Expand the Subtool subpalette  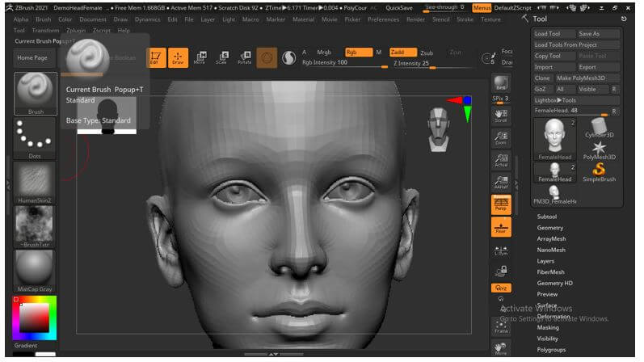click(x=547, y=217)
